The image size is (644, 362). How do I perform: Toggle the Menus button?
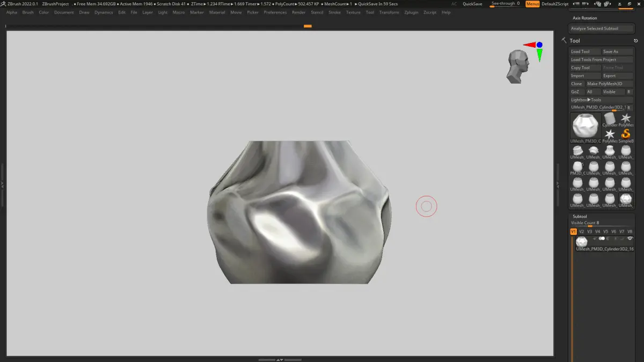click(x=532, y=4)
